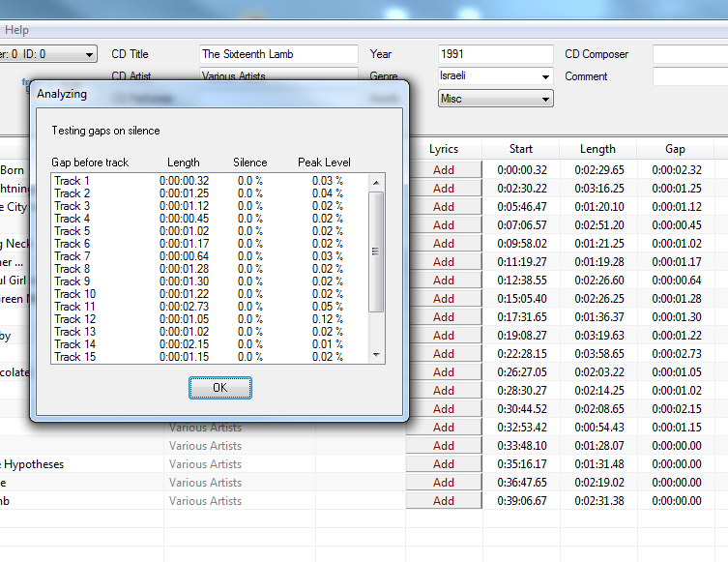728x562 pixels.
Task: Add lyrics for track starting 0:36:47.65
Action: tap(444, 483)
